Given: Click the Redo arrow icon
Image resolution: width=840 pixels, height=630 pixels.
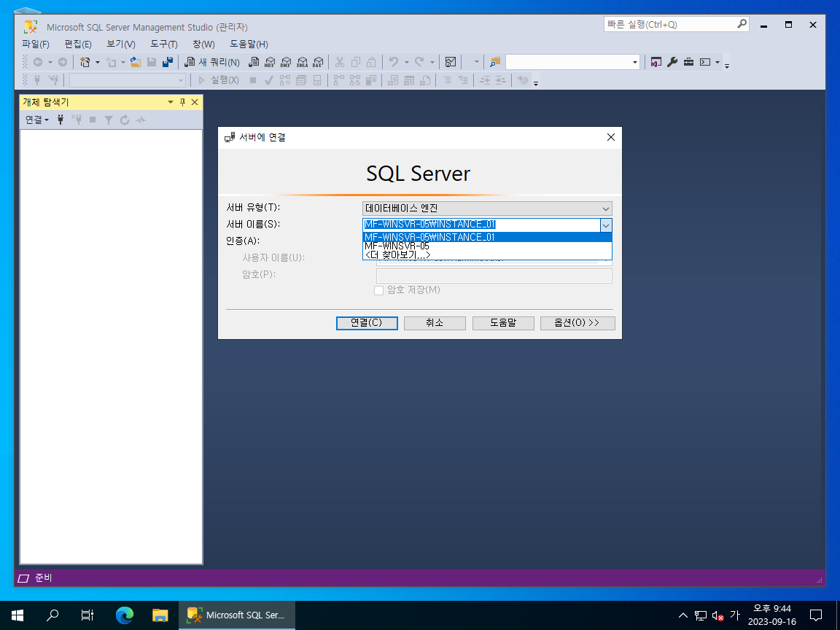Looking at the screenshot, I should click(x=419, y=62).
